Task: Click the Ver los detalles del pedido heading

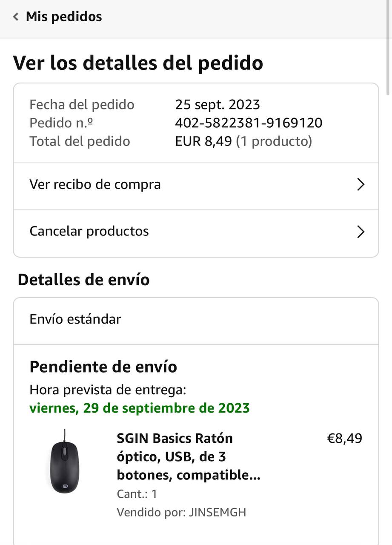Action: 138,63
